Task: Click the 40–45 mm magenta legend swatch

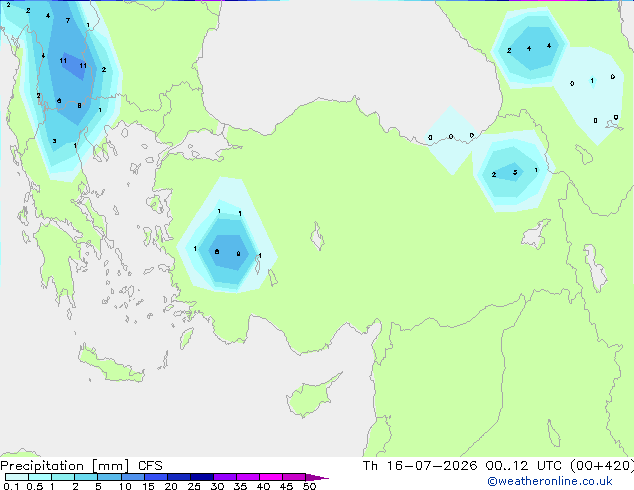Action: click(271, 477)
